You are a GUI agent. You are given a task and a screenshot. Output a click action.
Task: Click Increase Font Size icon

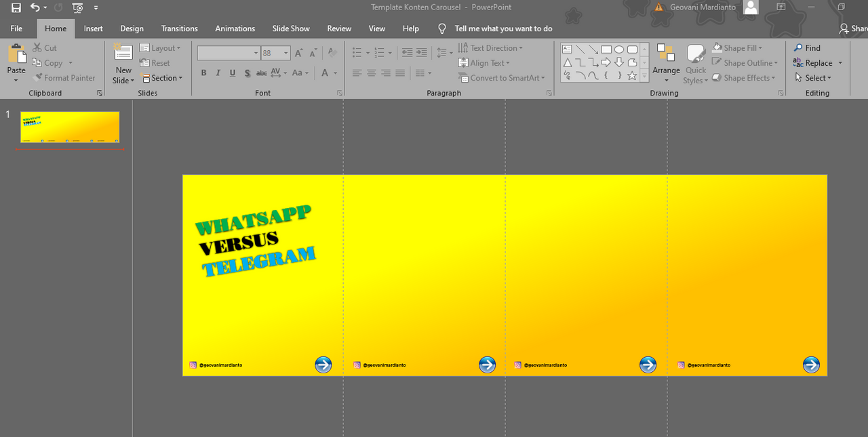point(298,53)
